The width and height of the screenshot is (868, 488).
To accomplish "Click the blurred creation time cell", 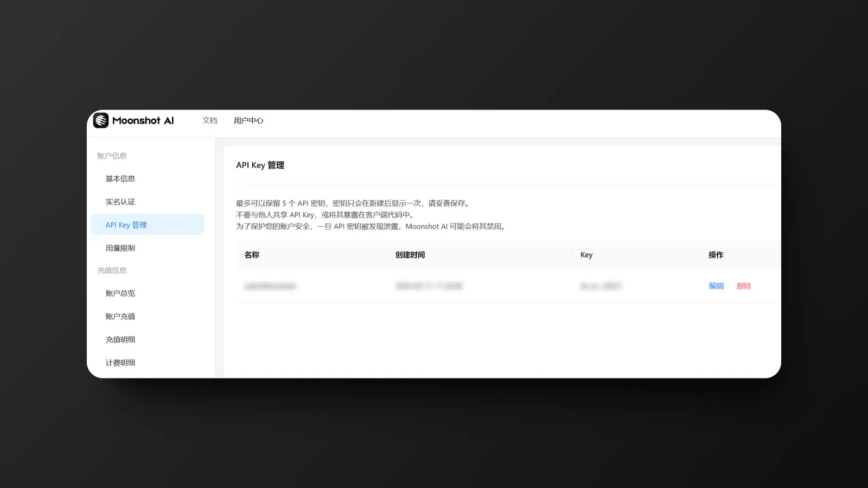I will click(429, 286).
